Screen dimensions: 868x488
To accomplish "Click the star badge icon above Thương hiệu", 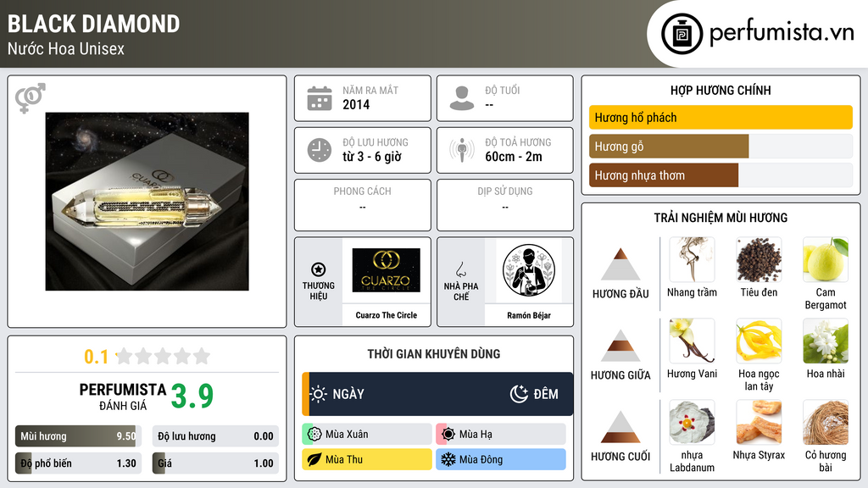I will (319, 269).
